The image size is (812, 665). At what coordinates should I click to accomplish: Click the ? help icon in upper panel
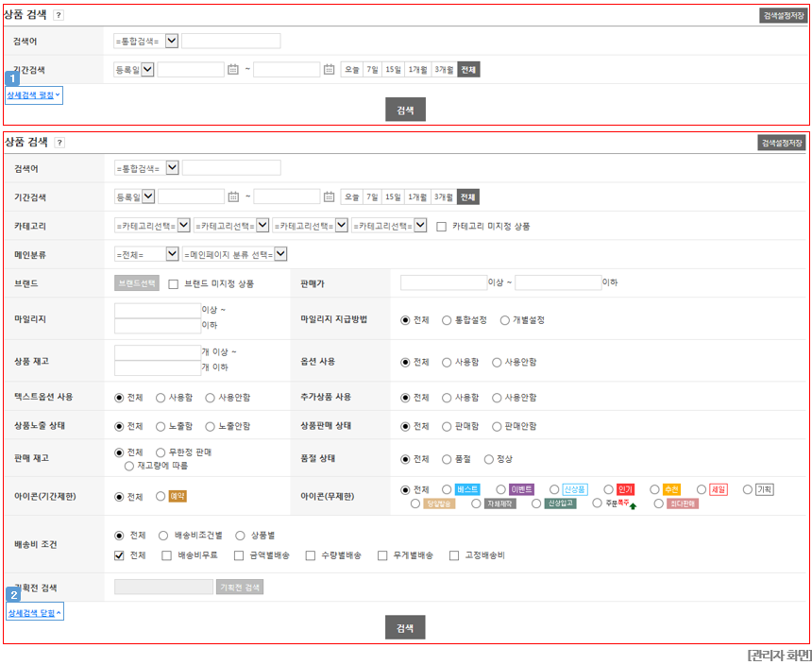pos(59,15)
